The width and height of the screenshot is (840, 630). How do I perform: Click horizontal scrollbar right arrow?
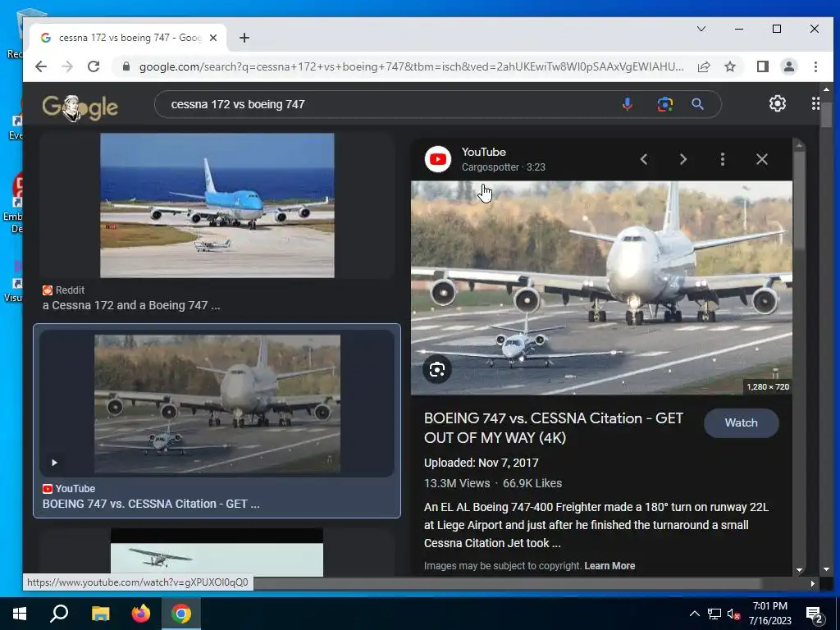[x=813, y=583]
